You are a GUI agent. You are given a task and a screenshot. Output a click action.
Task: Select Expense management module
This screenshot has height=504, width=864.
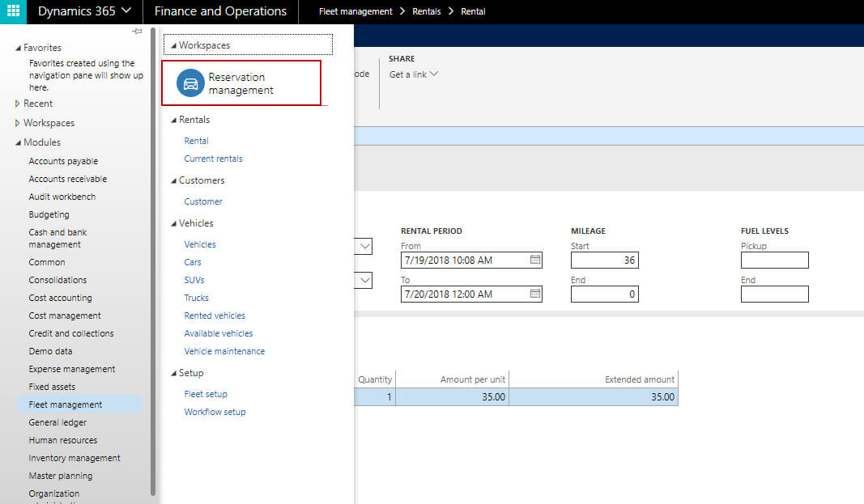point(71,369)
